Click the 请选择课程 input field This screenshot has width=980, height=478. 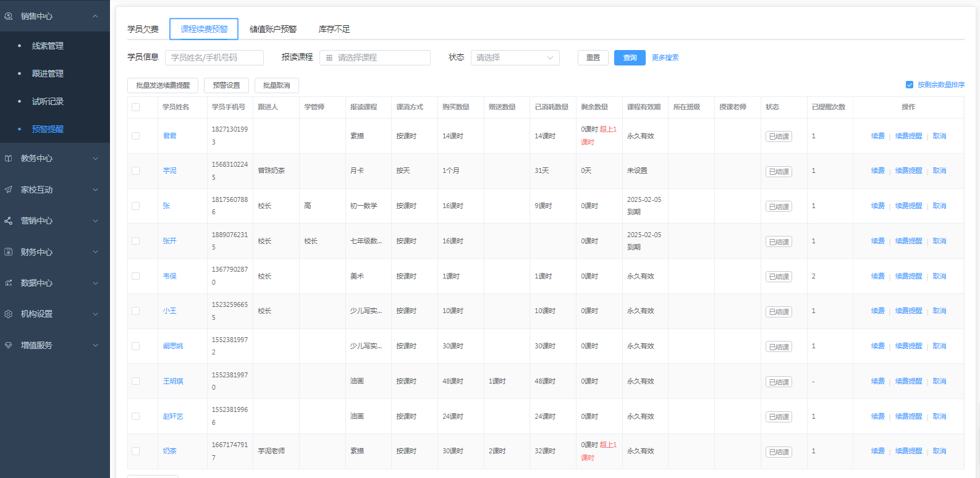(x=375, y=57)
